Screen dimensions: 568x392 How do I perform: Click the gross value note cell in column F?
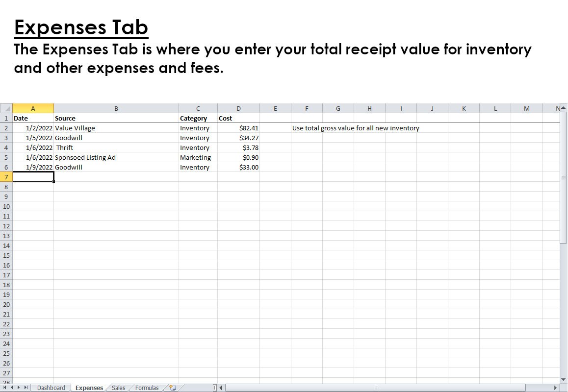point(307,128)
